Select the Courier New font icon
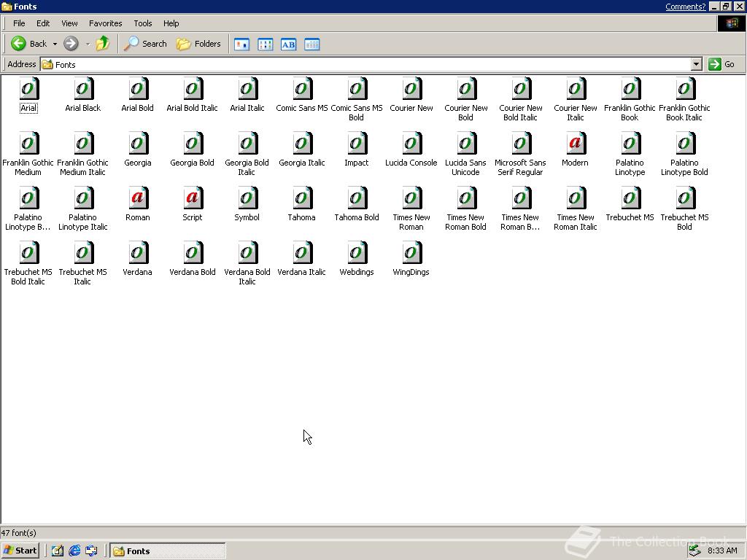This screenshot has width=747, height=560. point(411,89)
